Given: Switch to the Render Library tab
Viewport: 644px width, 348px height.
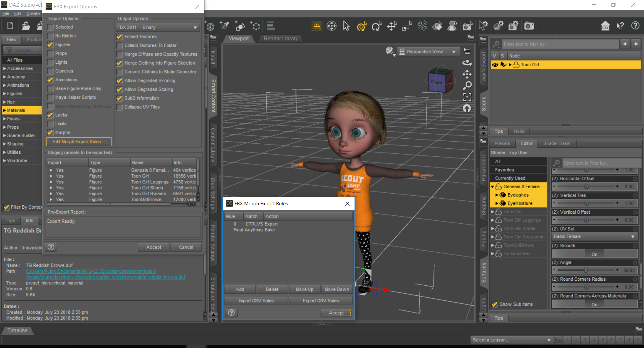Looking at the screenshot, I should pyautogui.click(x=280, y=39).
